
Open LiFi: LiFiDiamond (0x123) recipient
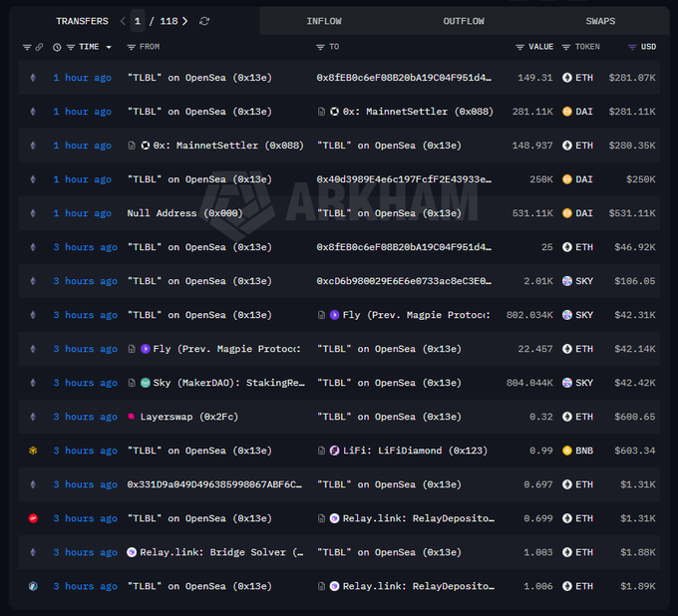415,451
